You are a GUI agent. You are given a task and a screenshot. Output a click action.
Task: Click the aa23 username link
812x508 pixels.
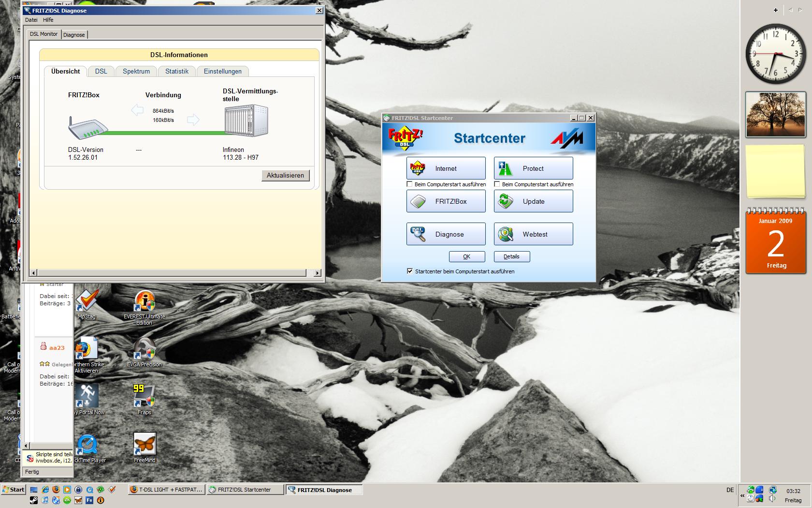(x=57, y=347)
